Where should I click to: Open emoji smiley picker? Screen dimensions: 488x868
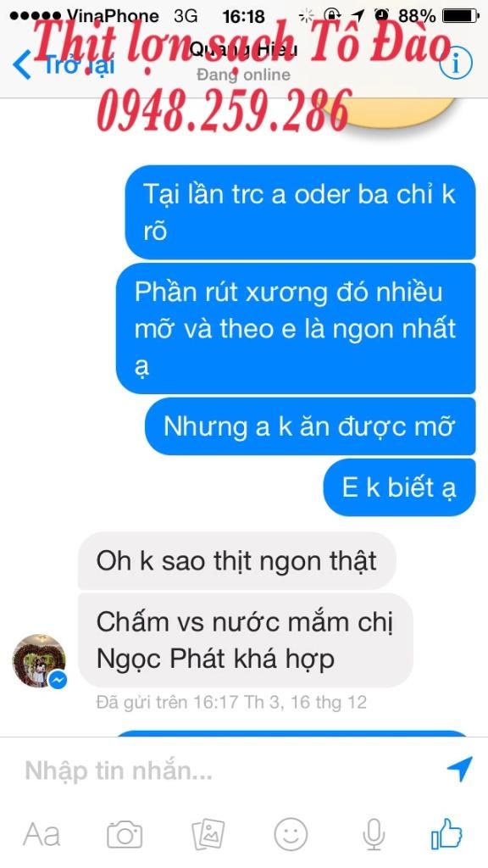click(291, 834)
